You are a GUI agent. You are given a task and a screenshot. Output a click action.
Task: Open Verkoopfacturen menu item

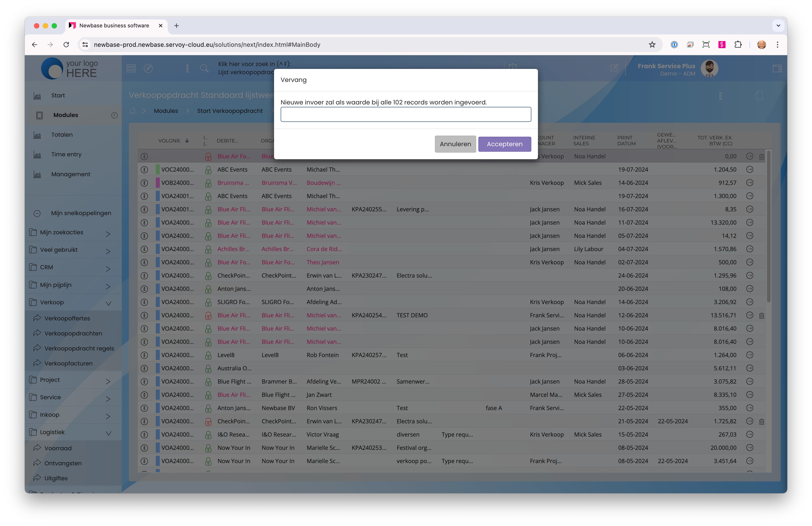(x=68, y=363)
